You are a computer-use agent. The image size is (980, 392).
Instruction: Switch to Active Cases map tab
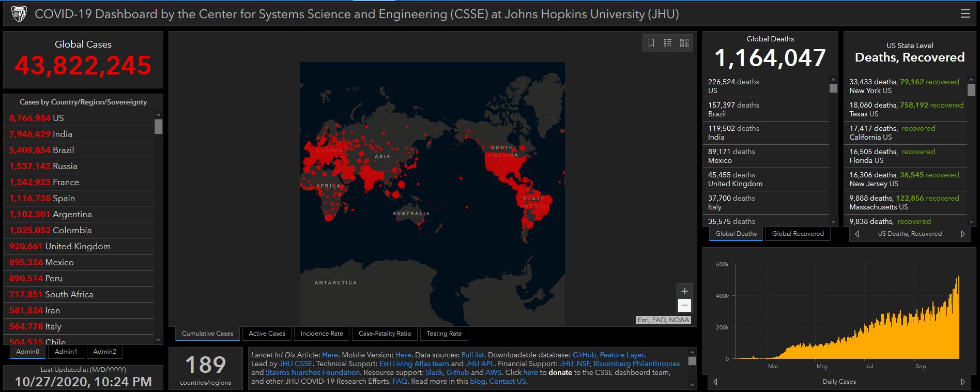[x=267, y=334]
